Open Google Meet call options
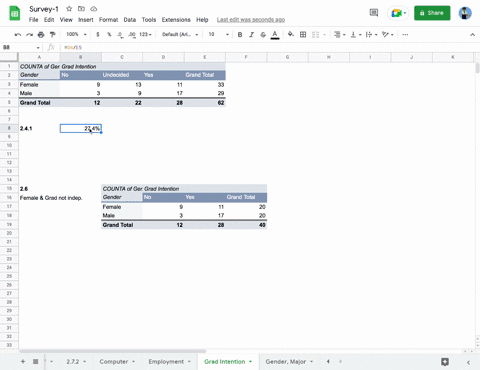 click(398, 13)
